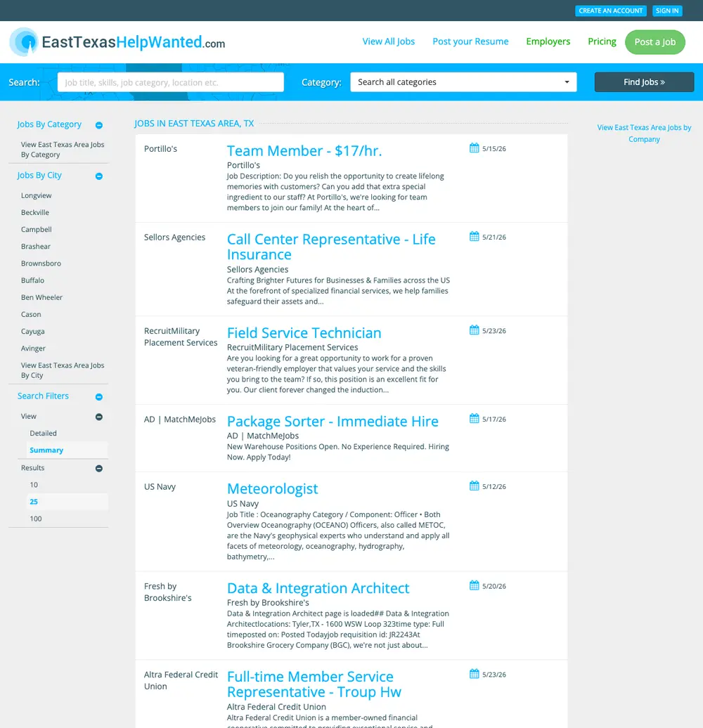Viewport: 703px width, 728px height.
Task: Open Meteorologist job listing
Action: click(x=273, y=489)
